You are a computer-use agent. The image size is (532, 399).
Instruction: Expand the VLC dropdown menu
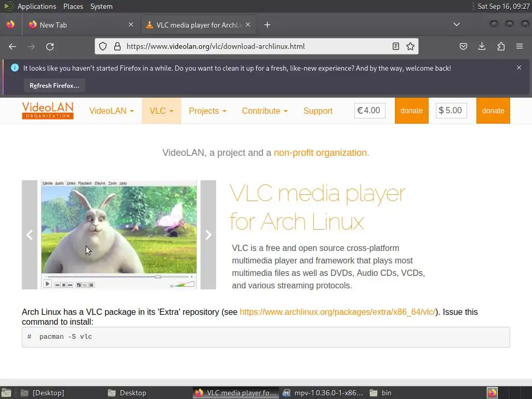[162, 111]
